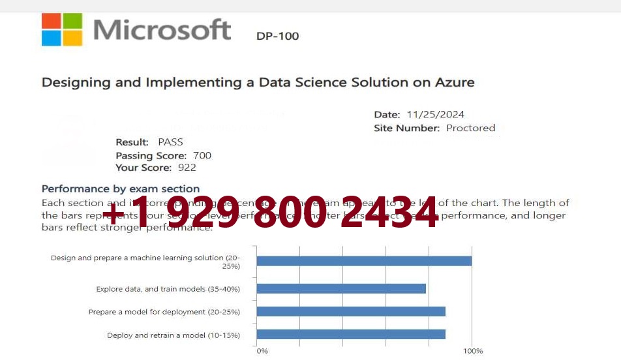Click the Prepare a model for deployment label

pos(164,312)
